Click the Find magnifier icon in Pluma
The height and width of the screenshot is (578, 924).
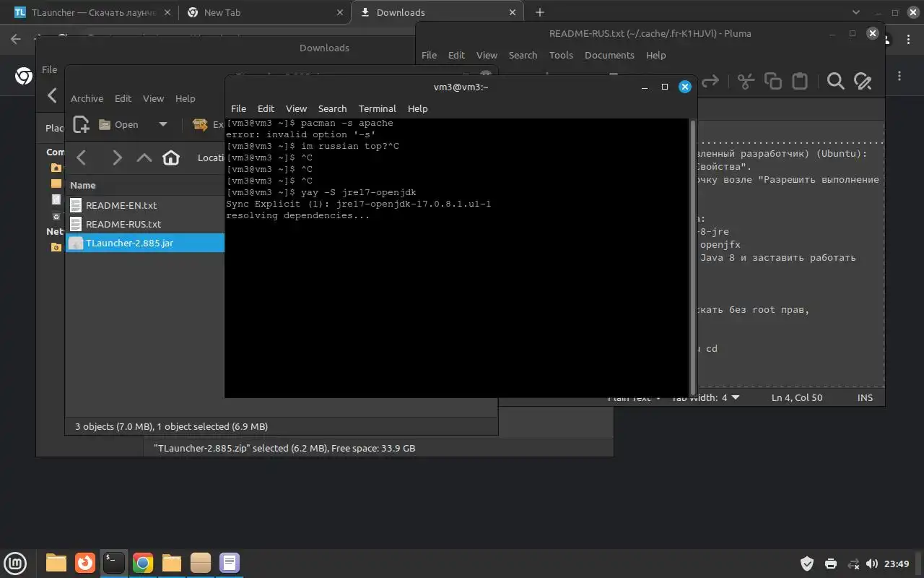[835, 81]
